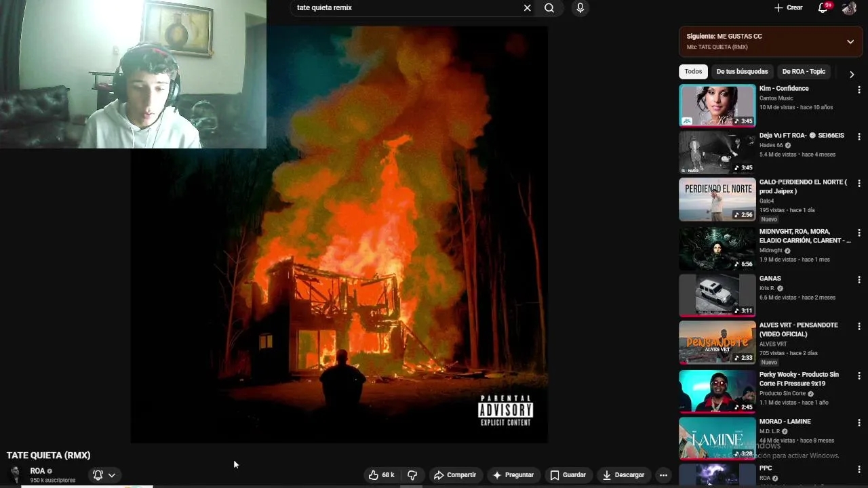868x488 pixels.
Task: Select De tus búsquedas filter chip
Action: point(742,72)
